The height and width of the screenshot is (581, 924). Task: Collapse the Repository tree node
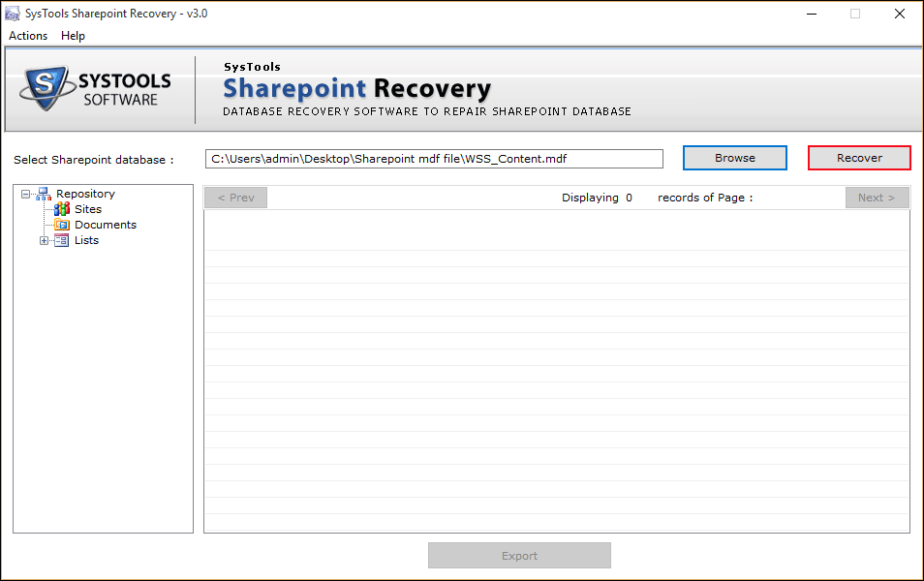coord(25,194)
